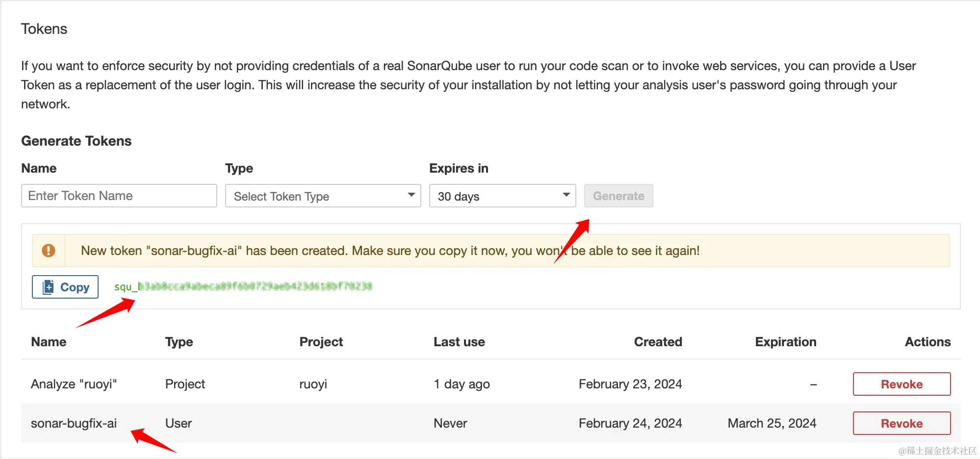Focus the Enter Token Name field
The width and height of the screenshot is (980, 459).
(119, 196)
